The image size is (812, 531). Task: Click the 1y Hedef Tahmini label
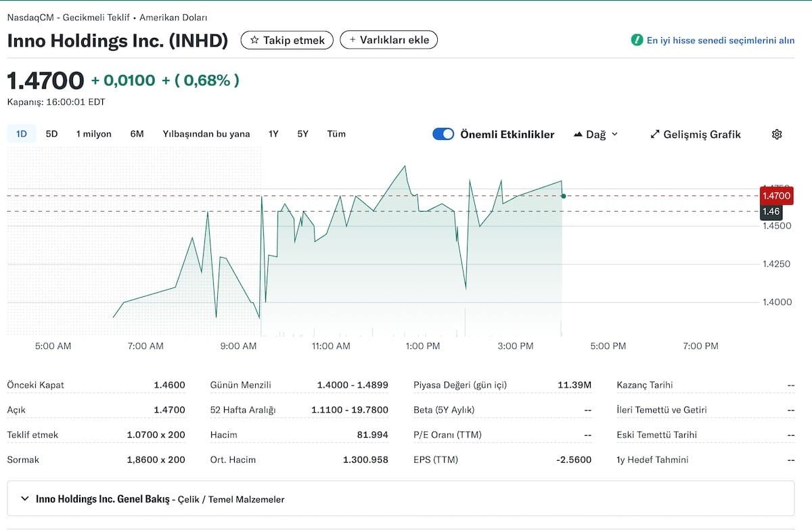[x=652, y=460]
